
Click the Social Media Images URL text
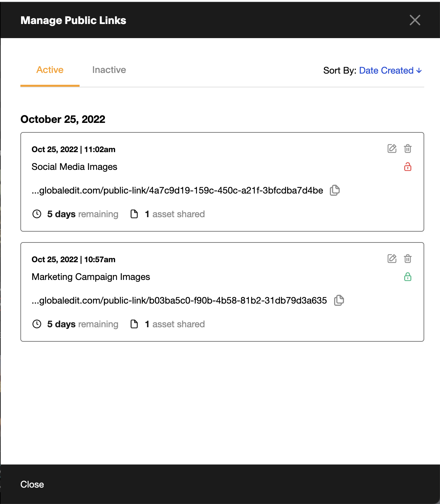pyautogui.click(x=177, y=191)
